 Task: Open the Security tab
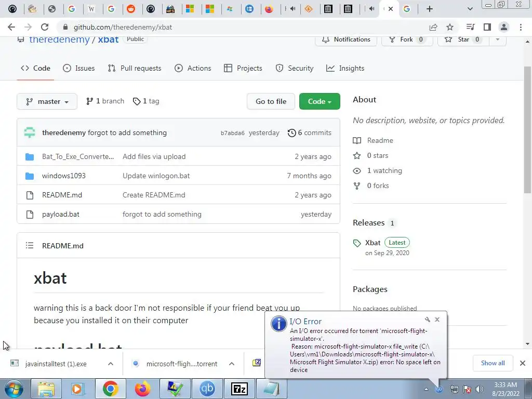pos(295,68)
